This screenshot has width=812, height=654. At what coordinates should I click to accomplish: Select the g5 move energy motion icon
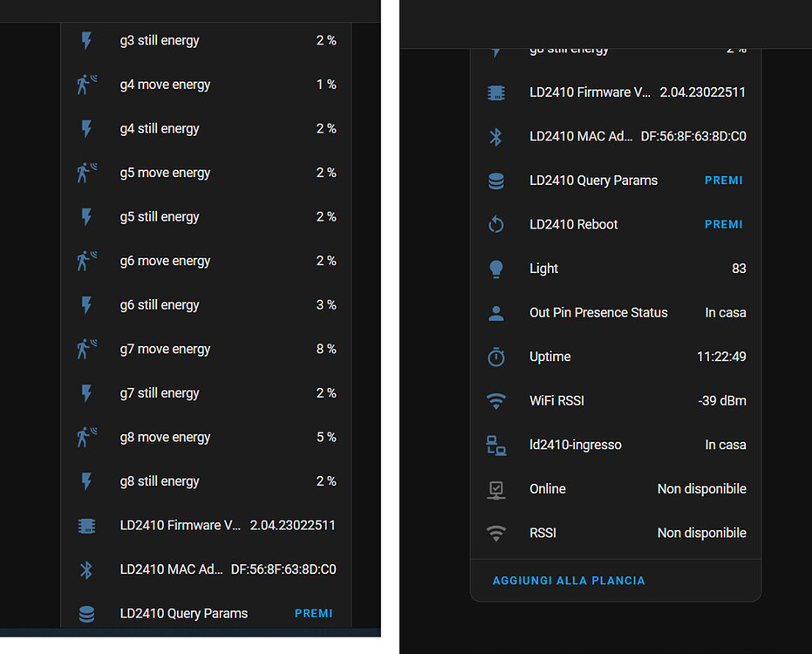point(86,173)
